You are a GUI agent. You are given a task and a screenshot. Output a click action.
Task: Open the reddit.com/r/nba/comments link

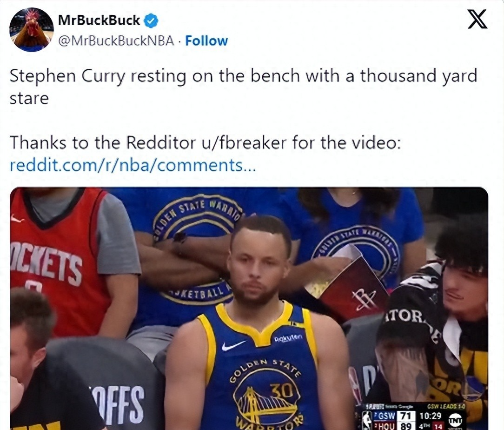[x=133, y=165]
